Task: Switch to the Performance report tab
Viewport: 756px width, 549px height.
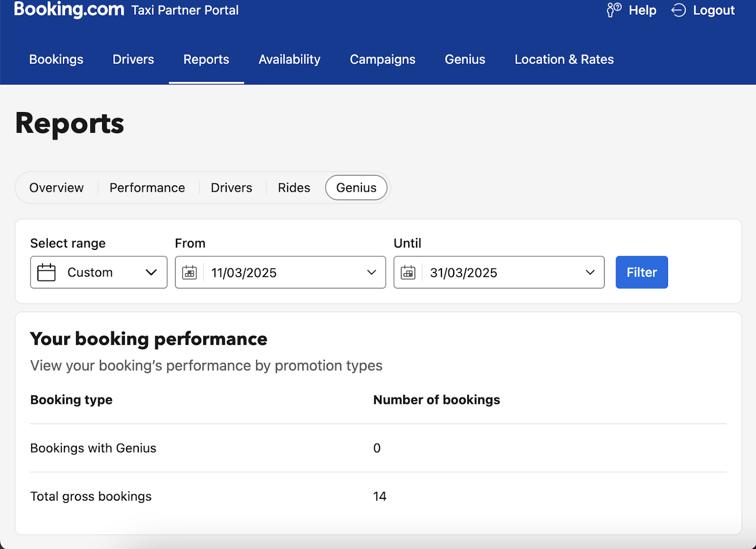Action: click(x=147, y=188)
